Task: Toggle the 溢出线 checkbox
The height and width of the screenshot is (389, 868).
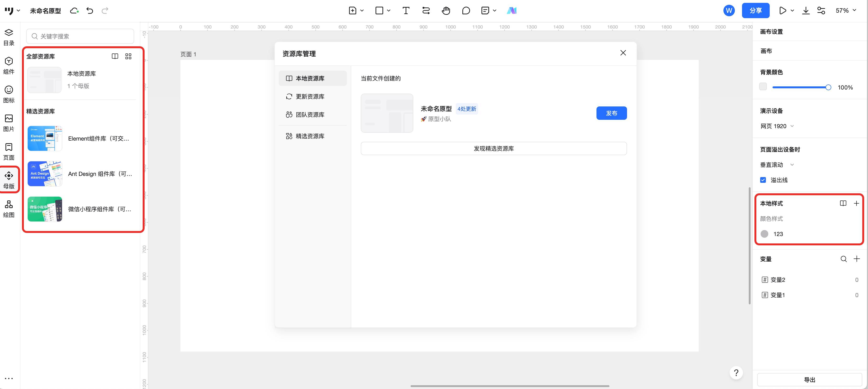Action: (763, 180)
